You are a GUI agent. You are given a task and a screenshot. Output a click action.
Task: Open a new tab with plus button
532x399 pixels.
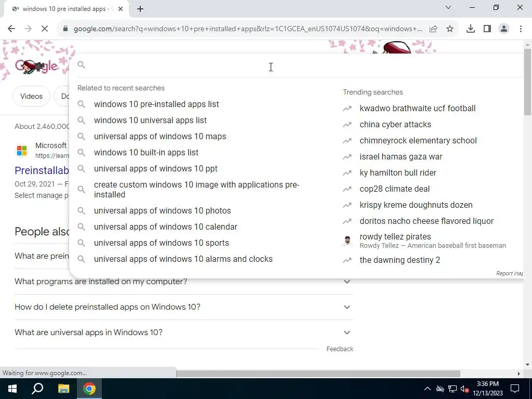140,9
